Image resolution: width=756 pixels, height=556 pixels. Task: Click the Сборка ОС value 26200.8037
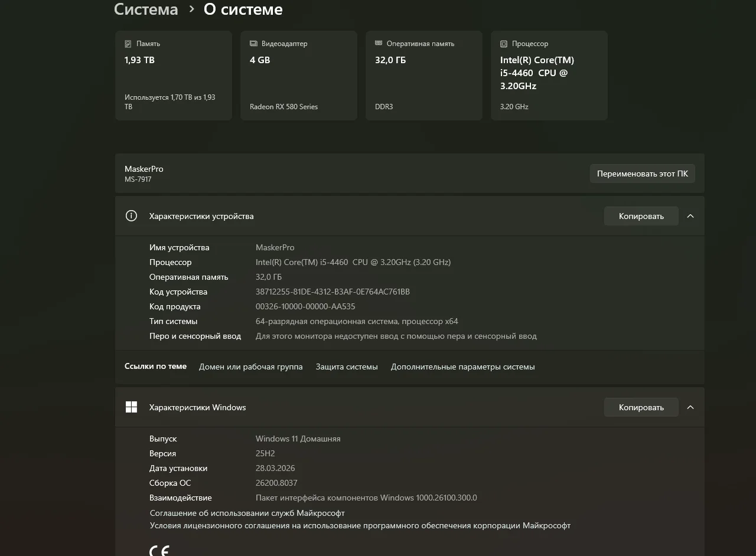276,483
